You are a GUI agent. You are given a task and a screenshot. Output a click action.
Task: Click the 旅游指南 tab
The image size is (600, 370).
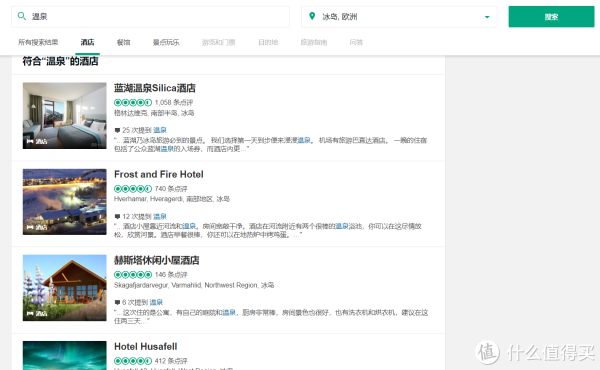click(x=314, y=42)
